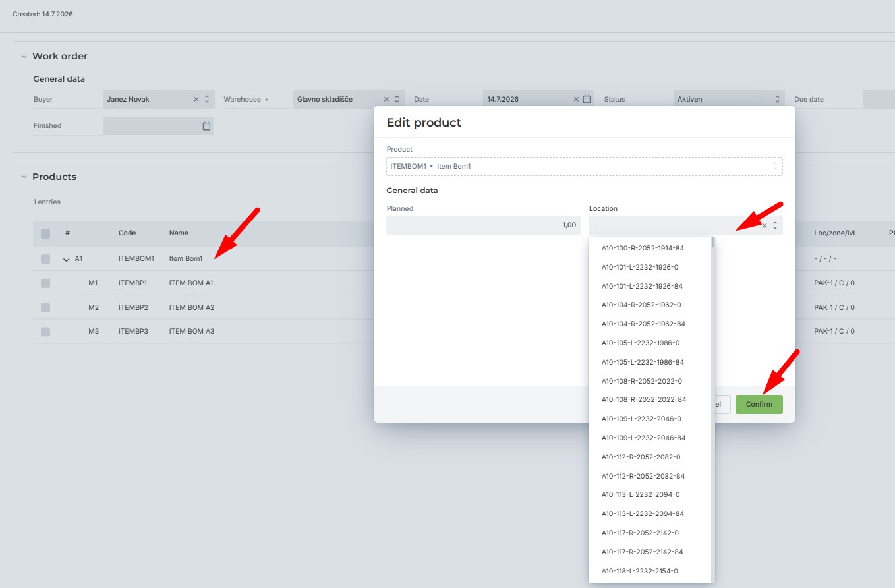This screenshot has width=895, height=588.
Task: Click the ITEM BOM A3 name cell
Action: (x=192, y=331)
